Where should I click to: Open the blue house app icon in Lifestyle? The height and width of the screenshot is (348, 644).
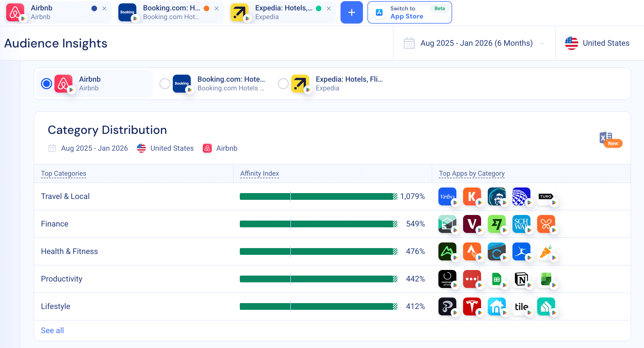(496, 306)
